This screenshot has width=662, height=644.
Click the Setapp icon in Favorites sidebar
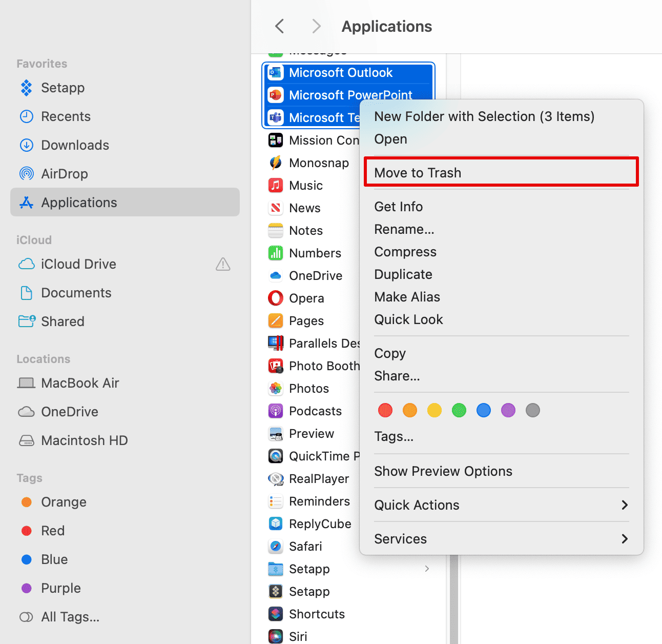point(26,88)
